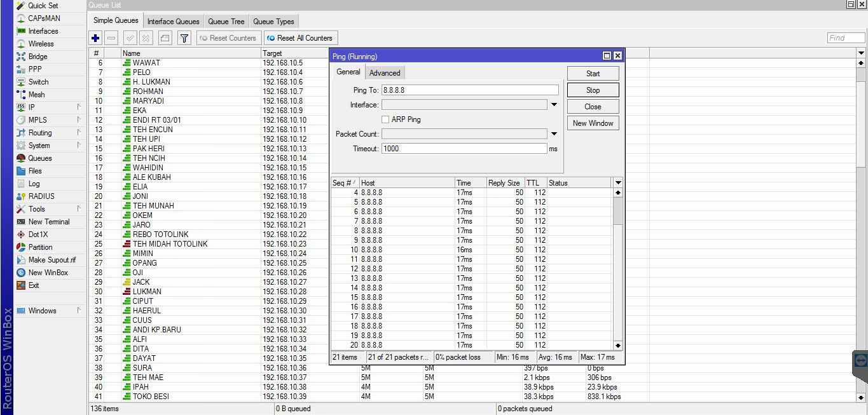Open the RADIUS sidebar entry
This screenshot has height=415, width=868.
[x=41, y=196]
